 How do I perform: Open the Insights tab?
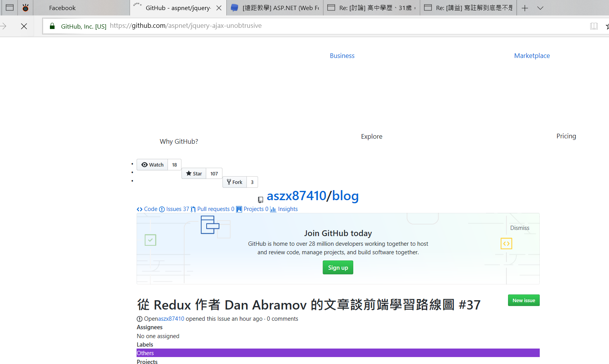tap(284, 209)
